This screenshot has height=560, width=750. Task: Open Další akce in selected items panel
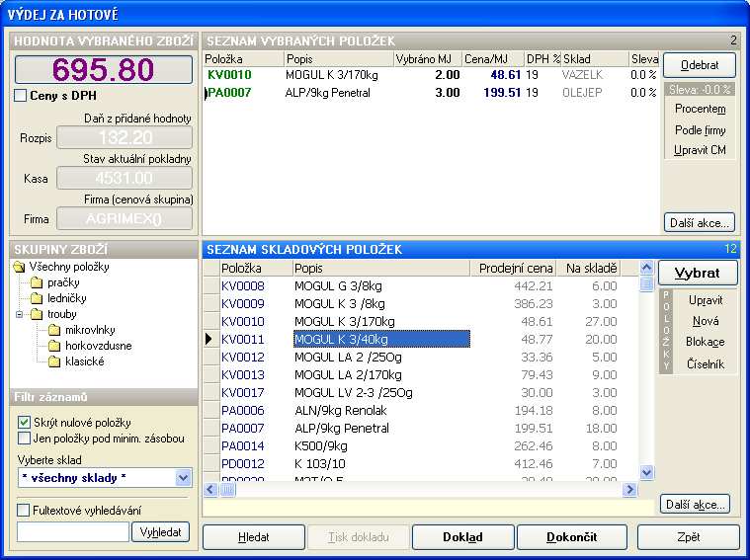[x=700, y=223]
